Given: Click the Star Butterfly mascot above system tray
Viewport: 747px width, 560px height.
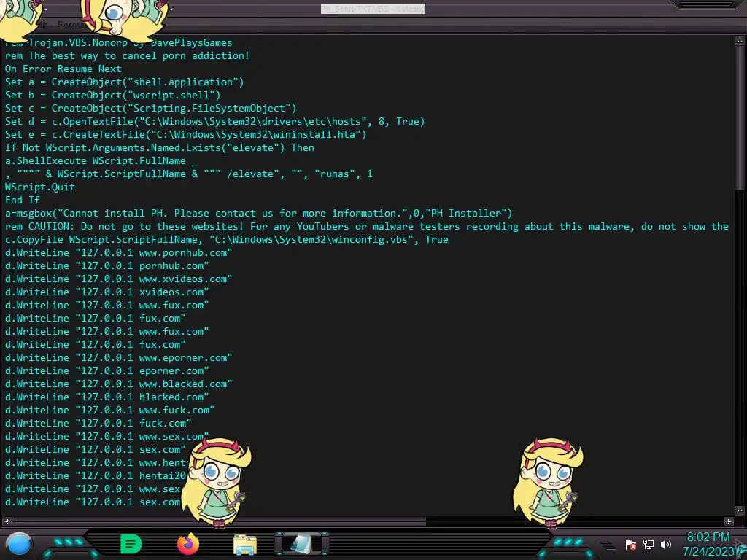Looking at the screenshot, I should click(x=548, y=482).
